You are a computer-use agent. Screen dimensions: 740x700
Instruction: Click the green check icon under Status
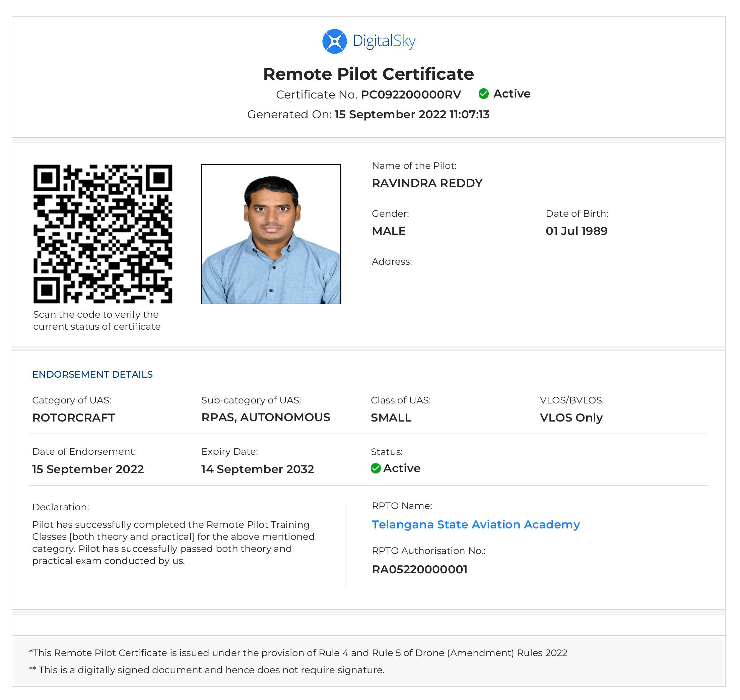376,468
